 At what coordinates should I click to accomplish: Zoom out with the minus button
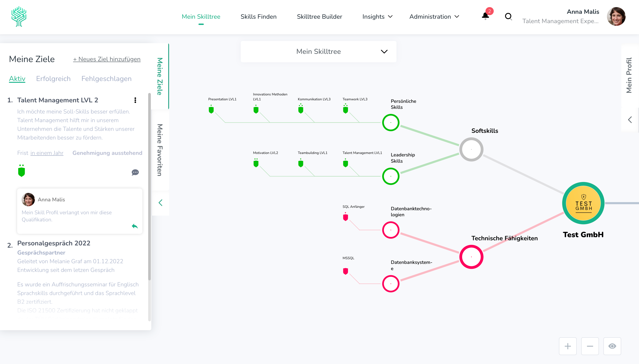(590, 346)
